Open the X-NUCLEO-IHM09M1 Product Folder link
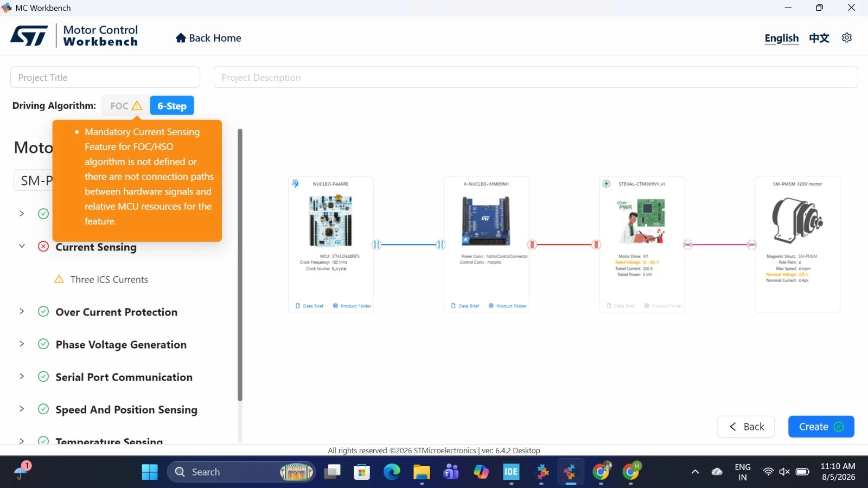868x488 pixels. click(x=508, y=306)
